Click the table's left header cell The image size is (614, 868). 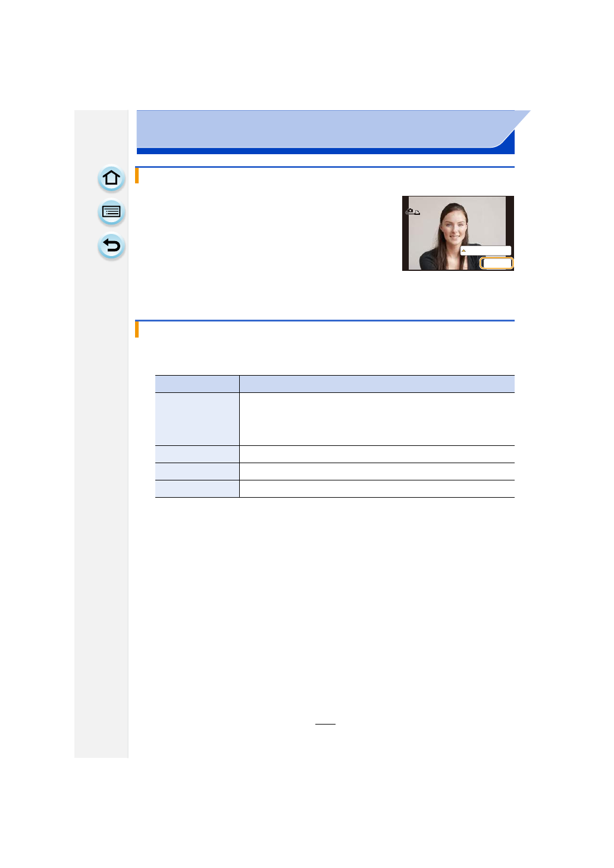click(x=197, y=384)
